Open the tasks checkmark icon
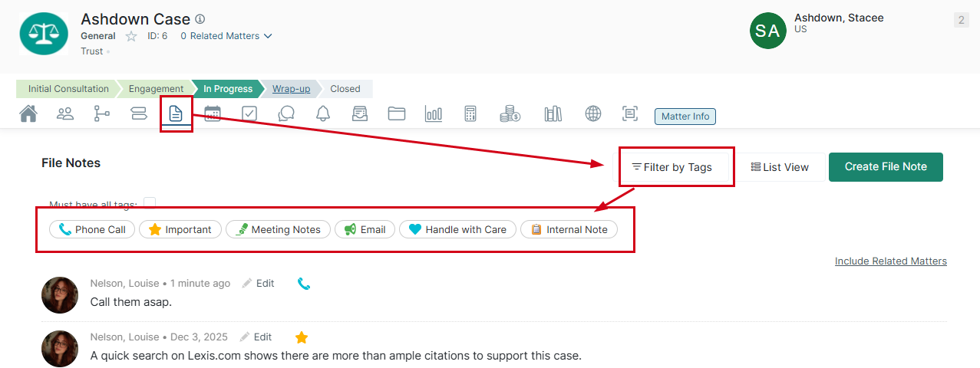 (x=249, y=114)
